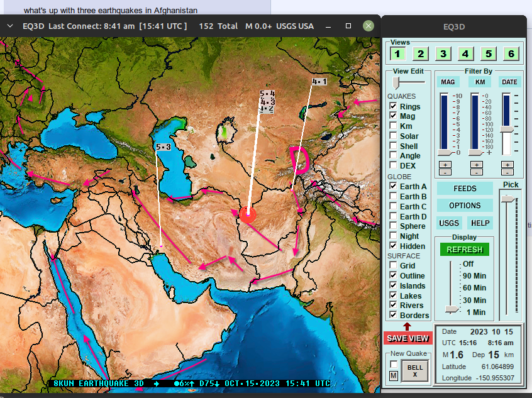Switch to view 6
Screen dimensions: 532x398
click(x=511, y=53)
